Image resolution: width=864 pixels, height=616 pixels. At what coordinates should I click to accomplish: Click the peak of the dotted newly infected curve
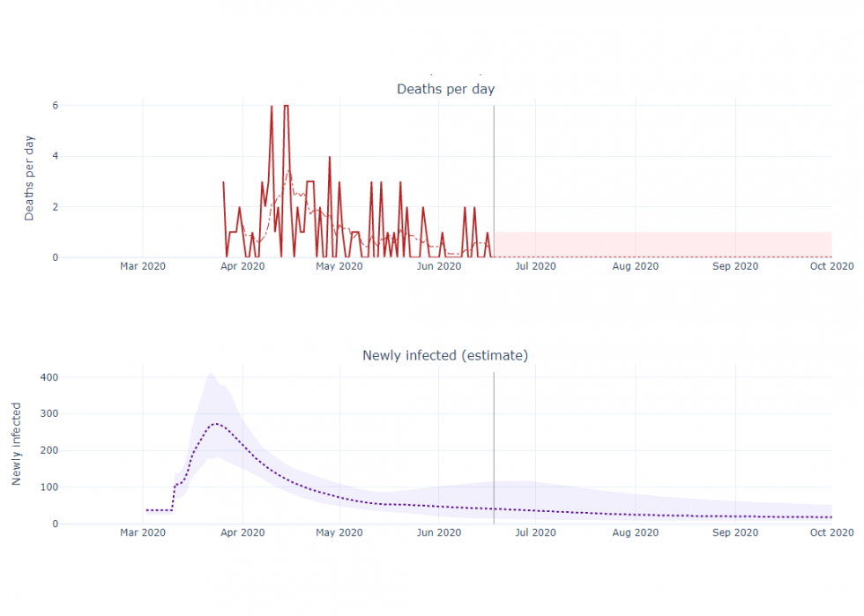pos(215,424)
